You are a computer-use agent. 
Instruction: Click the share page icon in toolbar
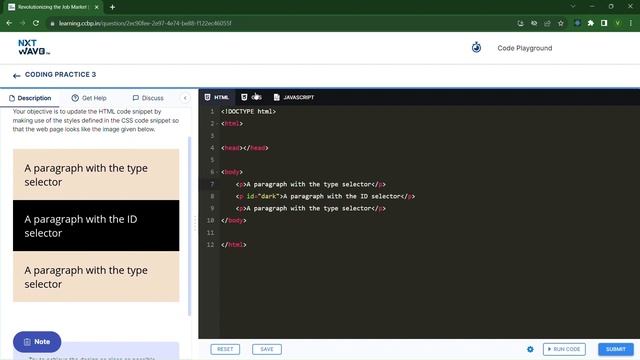[x=547, y=23]
